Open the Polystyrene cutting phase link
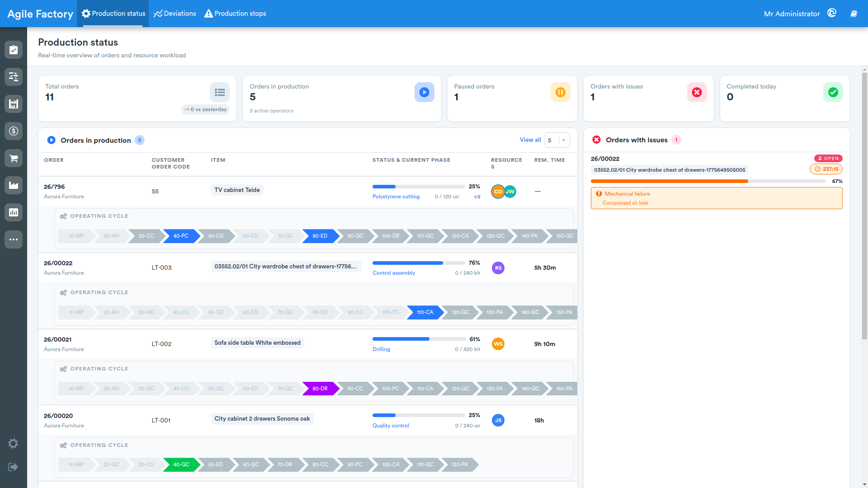Image resolution: width=868 pixels, height=488 pixels. pos(396,197)
